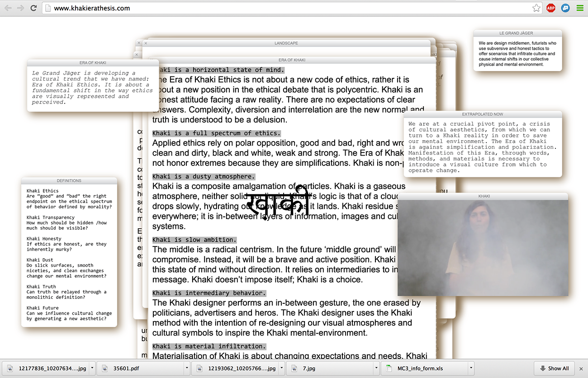588x378 pixels.
Task: Select the DEFINITIONS window title bar
Action: pyautogui.click(x=69, y=181)
